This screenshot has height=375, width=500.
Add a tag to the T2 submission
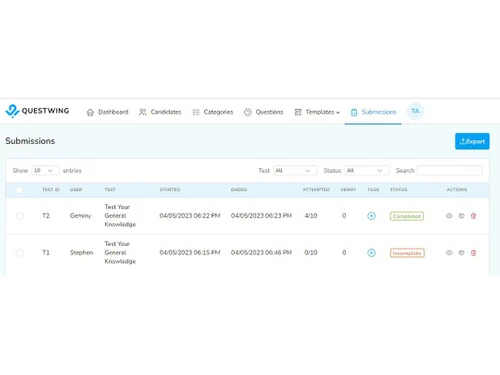pyautogui.click(x=371, y=216)
